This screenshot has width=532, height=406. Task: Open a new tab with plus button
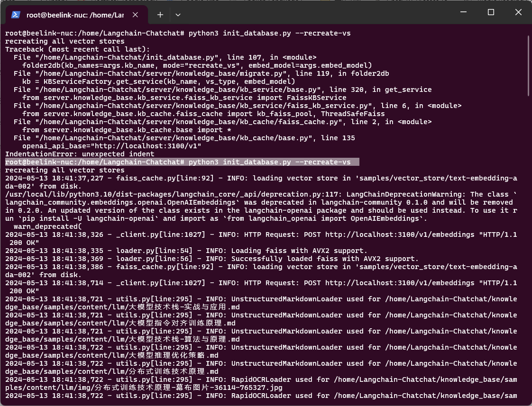pyautogui.click(x=160, y=15)
